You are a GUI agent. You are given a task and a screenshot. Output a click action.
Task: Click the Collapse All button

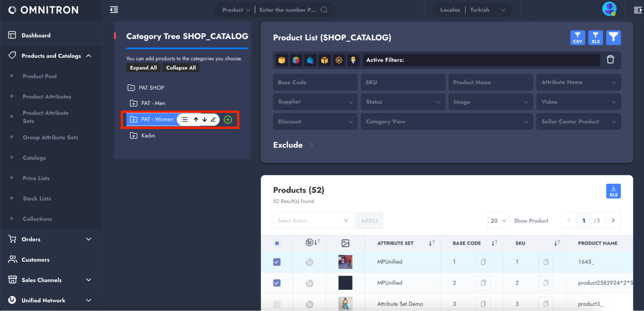[181, 68]
